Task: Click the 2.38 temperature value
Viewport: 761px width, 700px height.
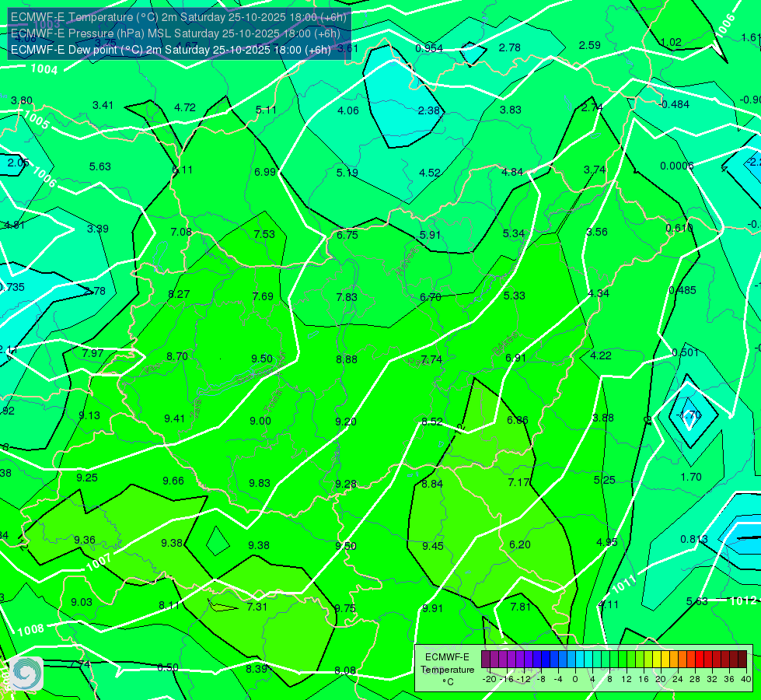Action: click(x=429, y=110)
